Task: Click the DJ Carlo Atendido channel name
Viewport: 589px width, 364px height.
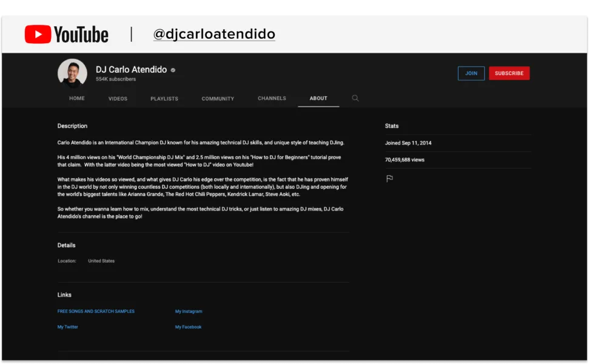Action: pos(131,70)
